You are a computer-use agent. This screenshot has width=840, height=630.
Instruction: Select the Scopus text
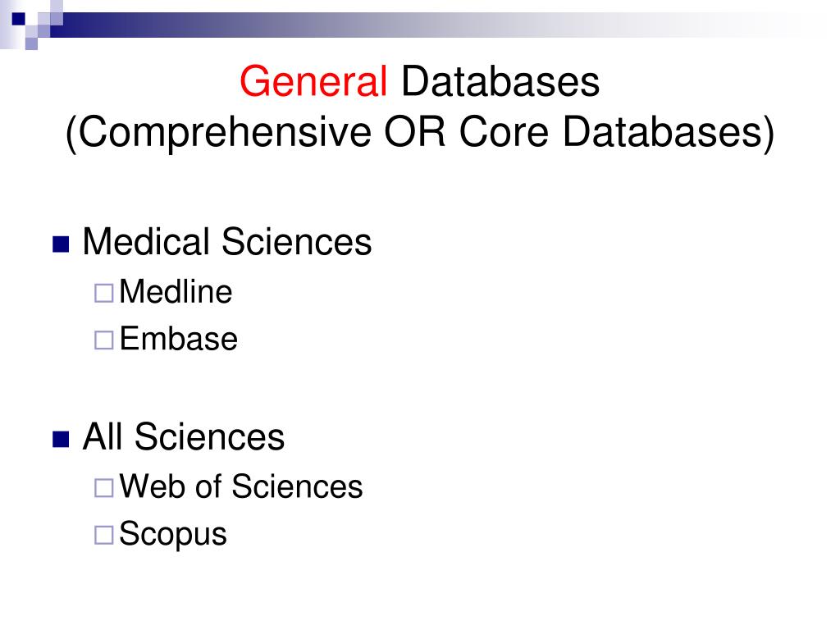click(x=173, y=535)
